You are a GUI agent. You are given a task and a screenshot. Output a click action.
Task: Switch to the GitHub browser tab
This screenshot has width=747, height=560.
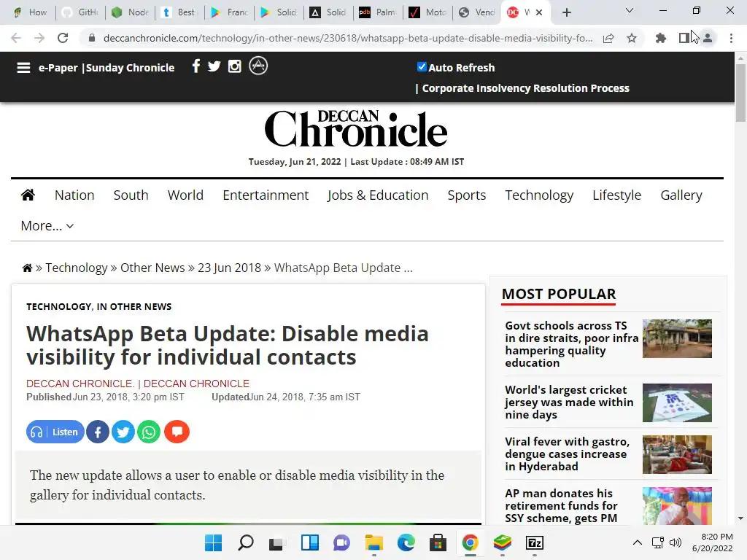coord(81,12)
